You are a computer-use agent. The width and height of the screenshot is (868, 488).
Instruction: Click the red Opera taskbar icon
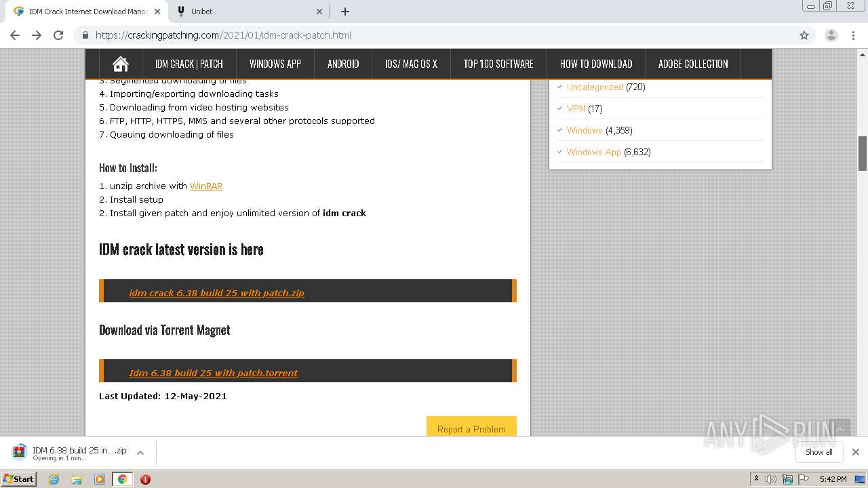coord(145,479)
